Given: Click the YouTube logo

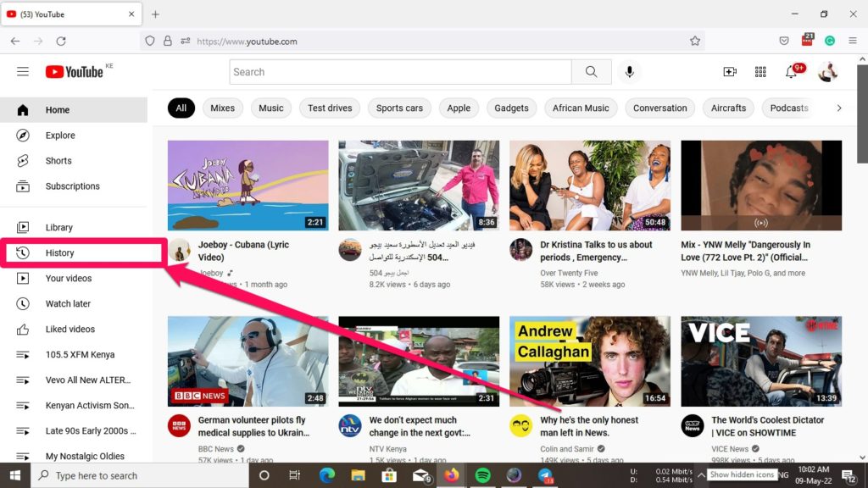Looking at the screenshot, I should [x=75, y=72].
